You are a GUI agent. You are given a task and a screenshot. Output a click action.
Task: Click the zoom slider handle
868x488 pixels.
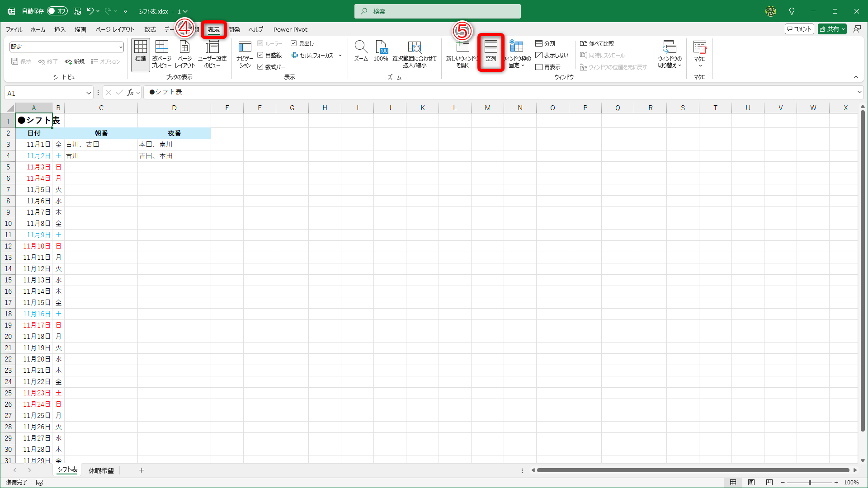coord(810,483)
